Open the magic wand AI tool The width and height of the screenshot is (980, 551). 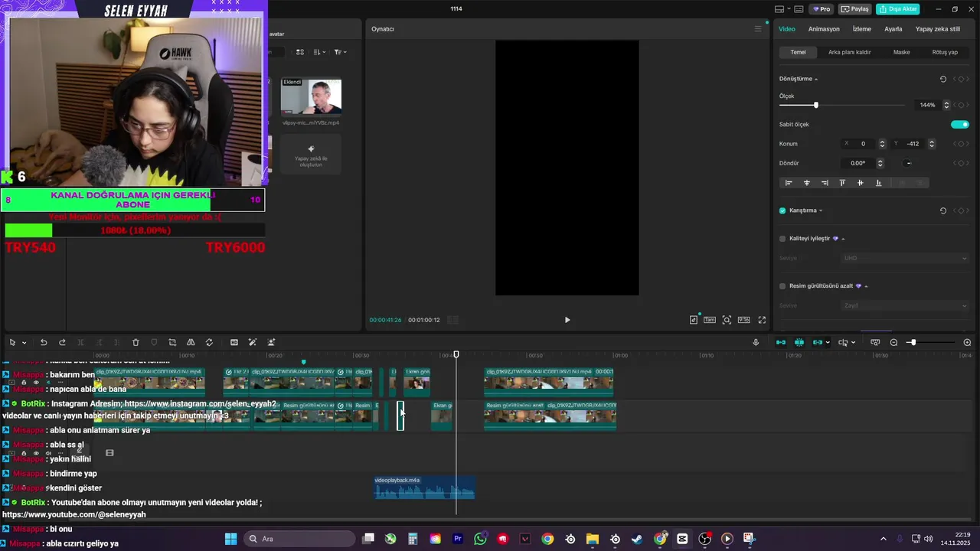[253, 342]
